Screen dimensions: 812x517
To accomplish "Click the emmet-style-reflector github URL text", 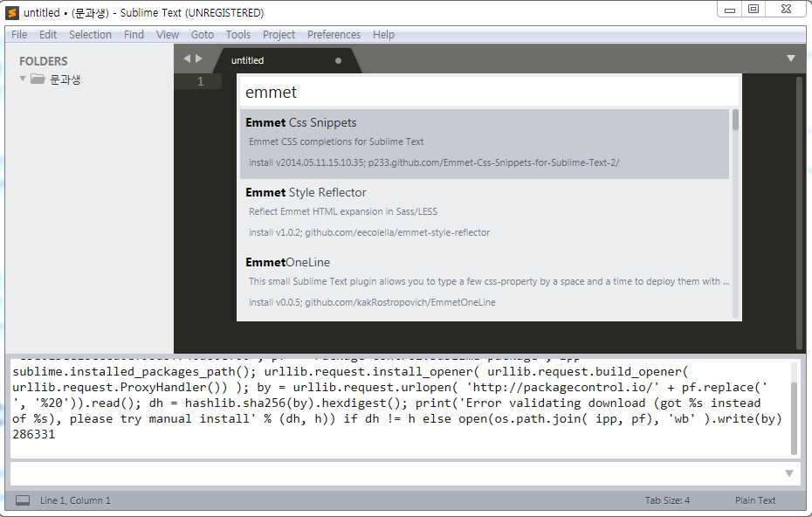I will pyautogui.click(x=397, y=232).
